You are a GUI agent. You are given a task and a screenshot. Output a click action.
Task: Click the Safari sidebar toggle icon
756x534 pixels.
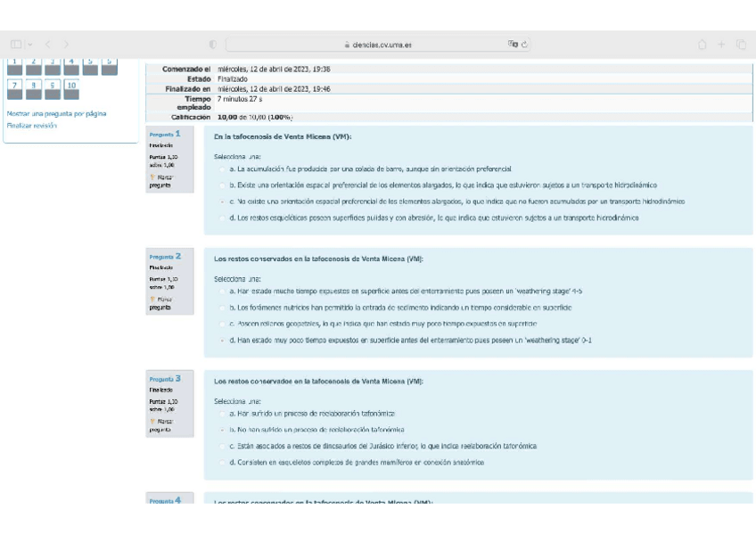pos(17,44)
